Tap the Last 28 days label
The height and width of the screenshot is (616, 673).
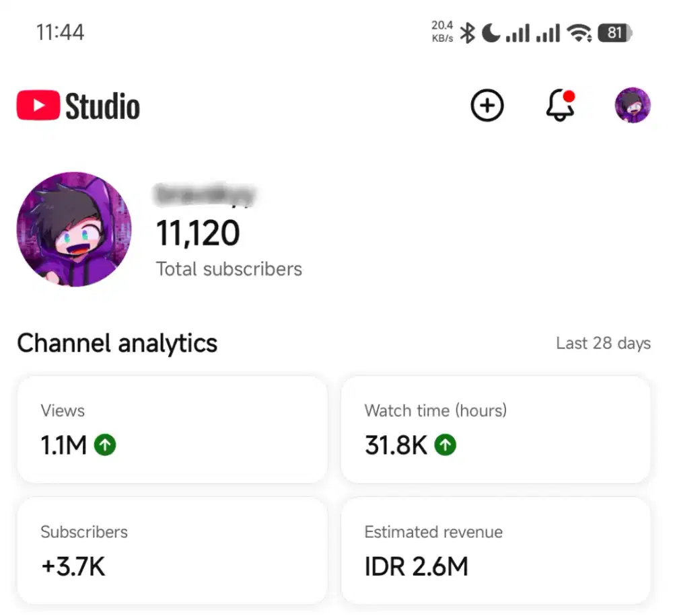[603, 344]
